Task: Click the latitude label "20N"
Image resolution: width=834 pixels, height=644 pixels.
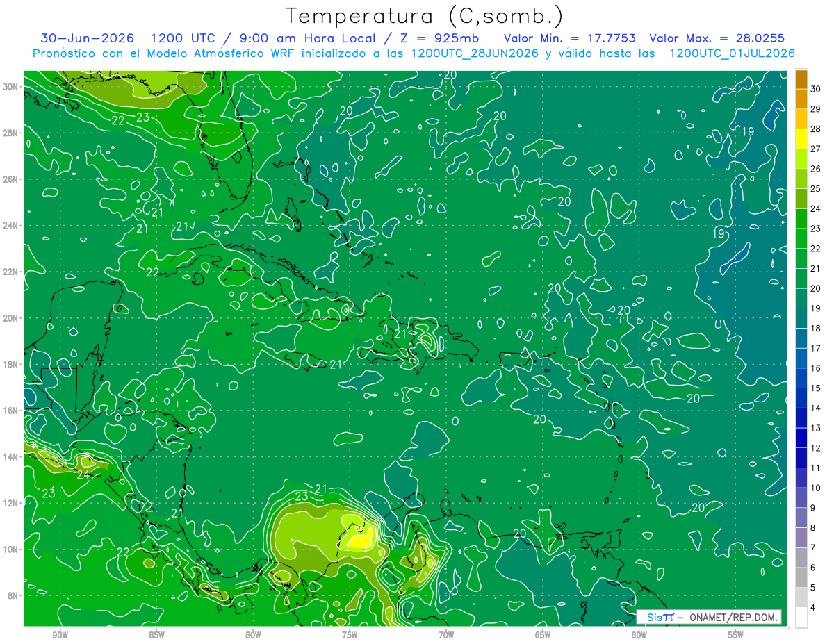Action: pos(12,318)
